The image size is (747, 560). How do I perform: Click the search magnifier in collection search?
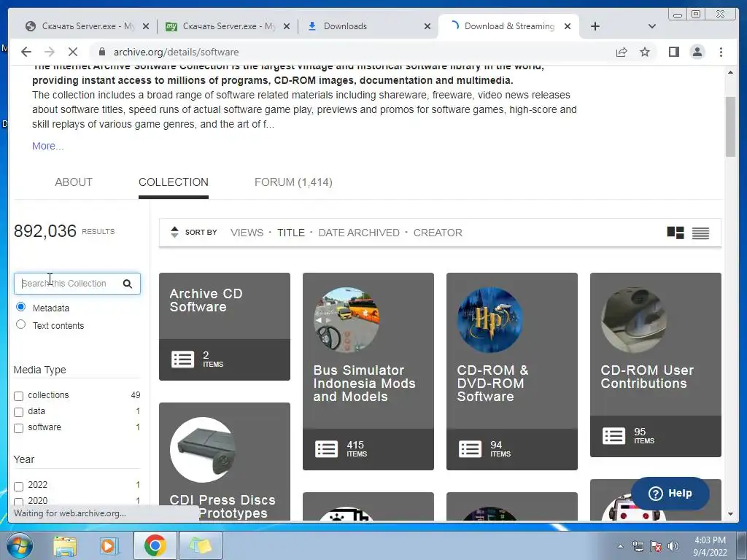[x=127, y=284]
